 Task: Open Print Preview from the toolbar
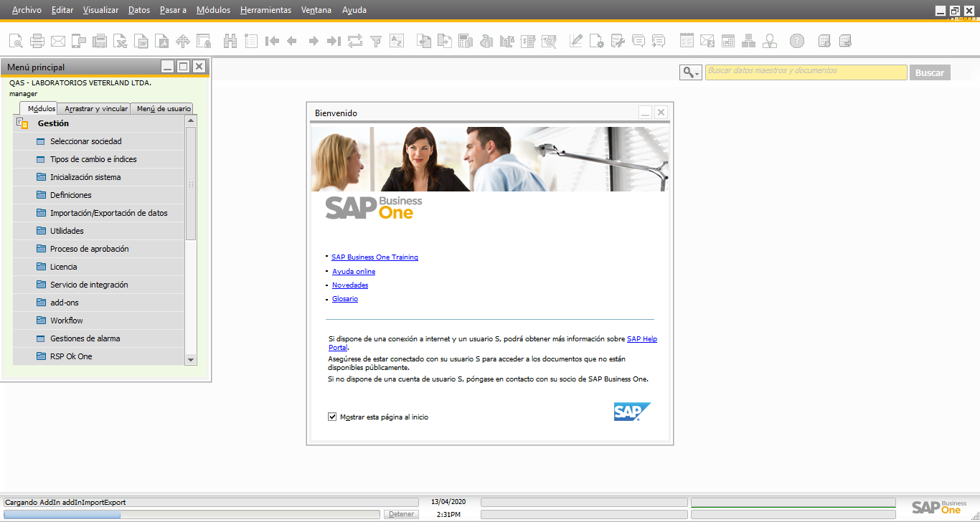[16, 41]
